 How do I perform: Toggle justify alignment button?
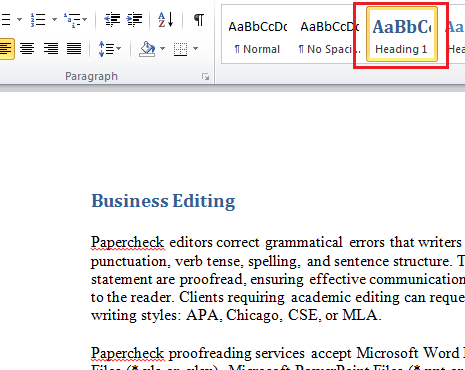(x=74, y=49)
